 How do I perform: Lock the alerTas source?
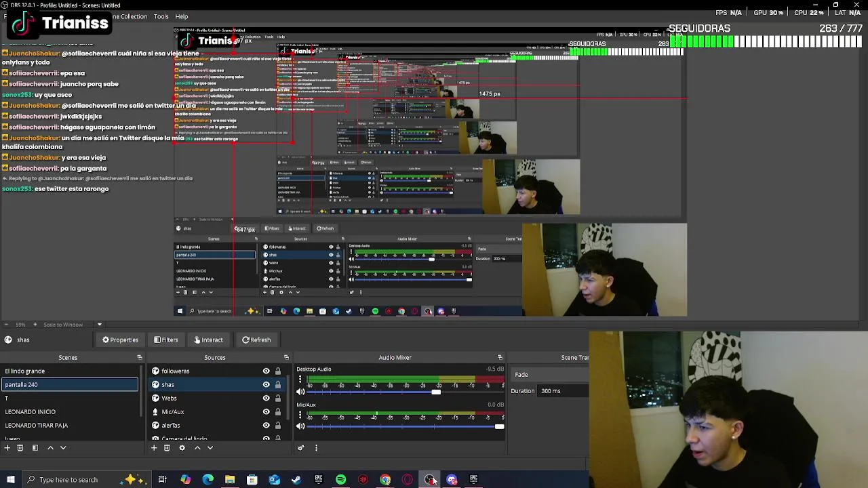point(277,425)
